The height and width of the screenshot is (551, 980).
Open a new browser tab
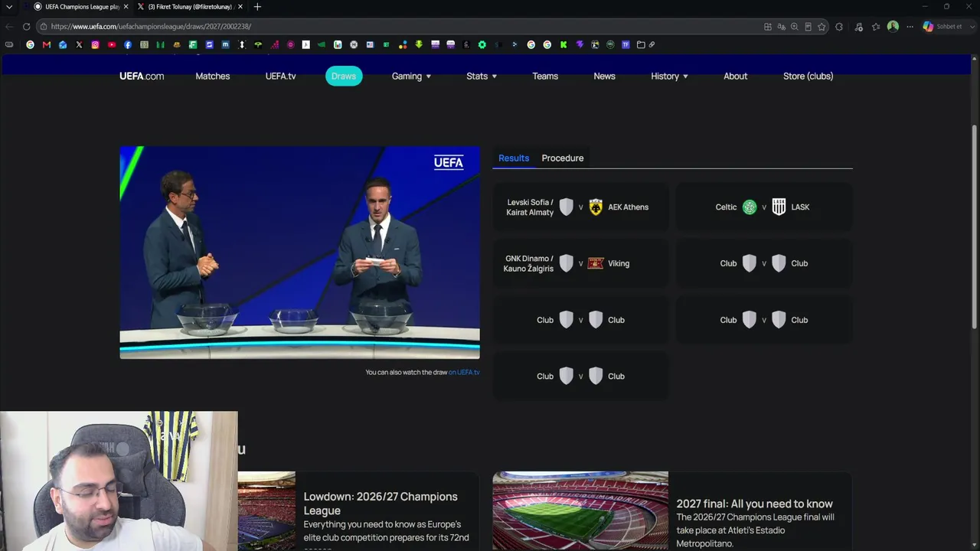(257, 7)
